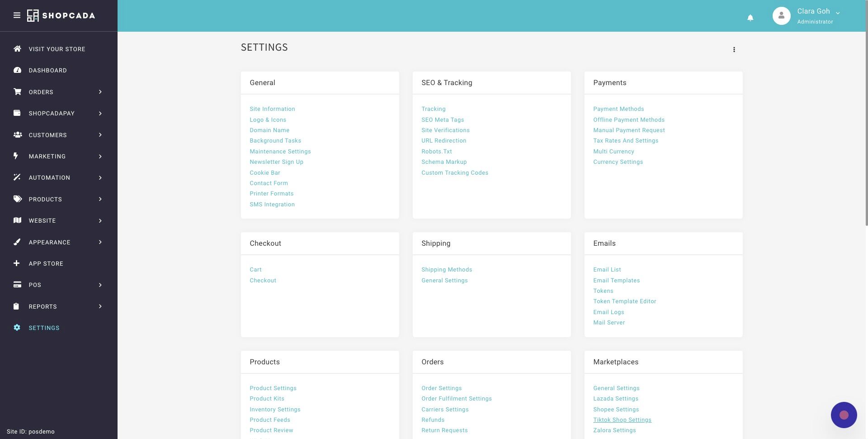Image resolution: width=868 pixels, height=439 pixels.
Task: Open Cart settings link
Action: pos(255,270)
